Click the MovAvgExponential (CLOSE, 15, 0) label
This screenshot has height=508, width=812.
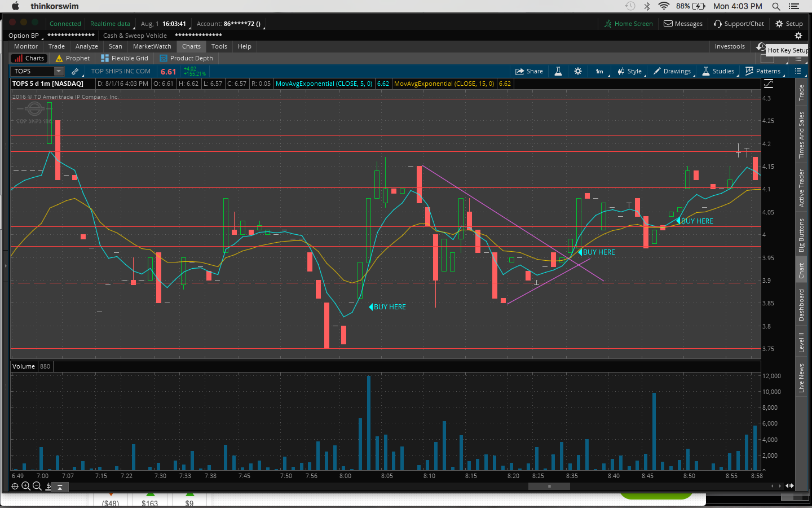pyautogui.click(x=444, y=84)
